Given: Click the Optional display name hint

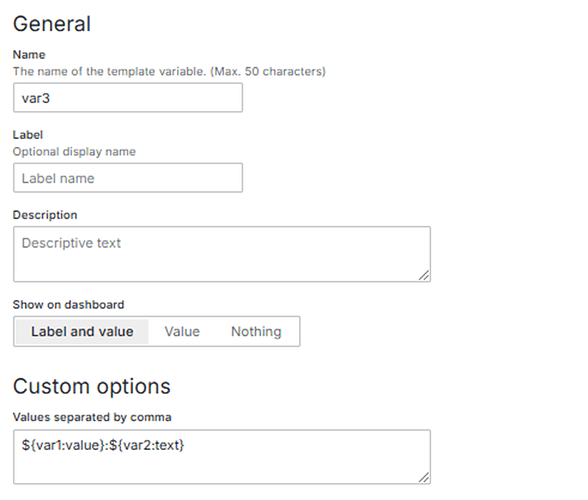Looking at the screenshot, I should [74, 152].
